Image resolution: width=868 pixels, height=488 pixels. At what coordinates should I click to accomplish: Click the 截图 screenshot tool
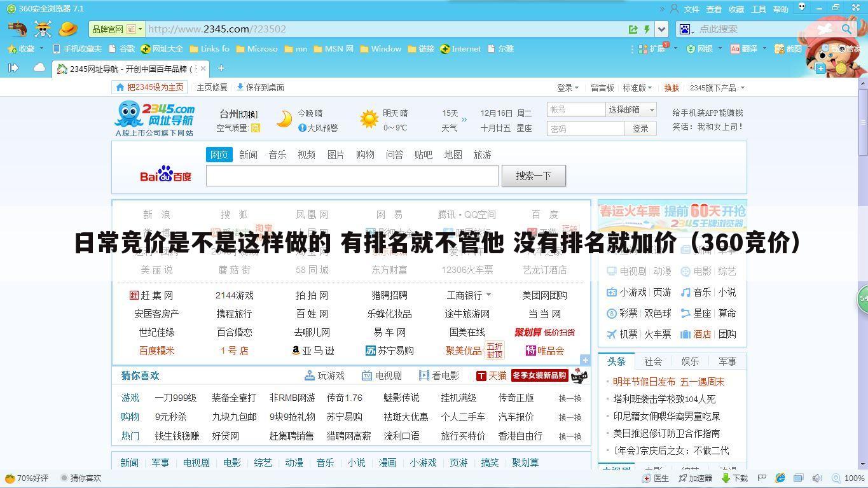coord(789,48)
